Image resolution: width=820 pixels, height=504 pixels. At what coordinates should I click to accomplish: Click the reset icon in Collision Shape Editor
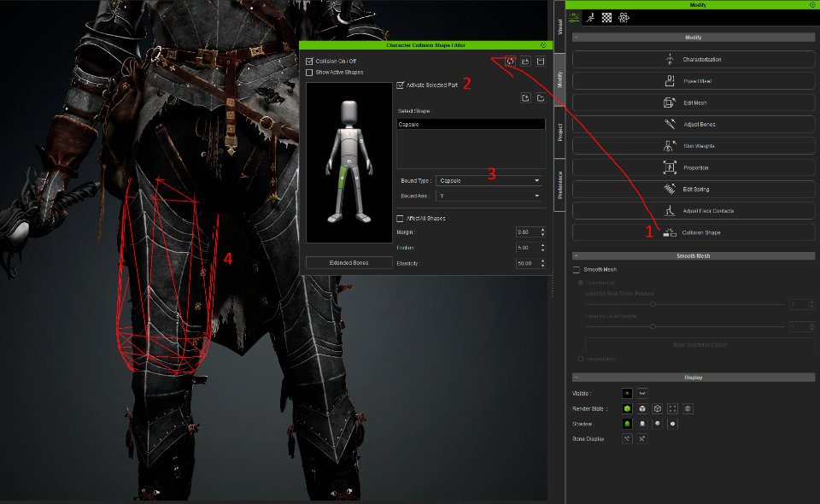(x=510, y=61)
